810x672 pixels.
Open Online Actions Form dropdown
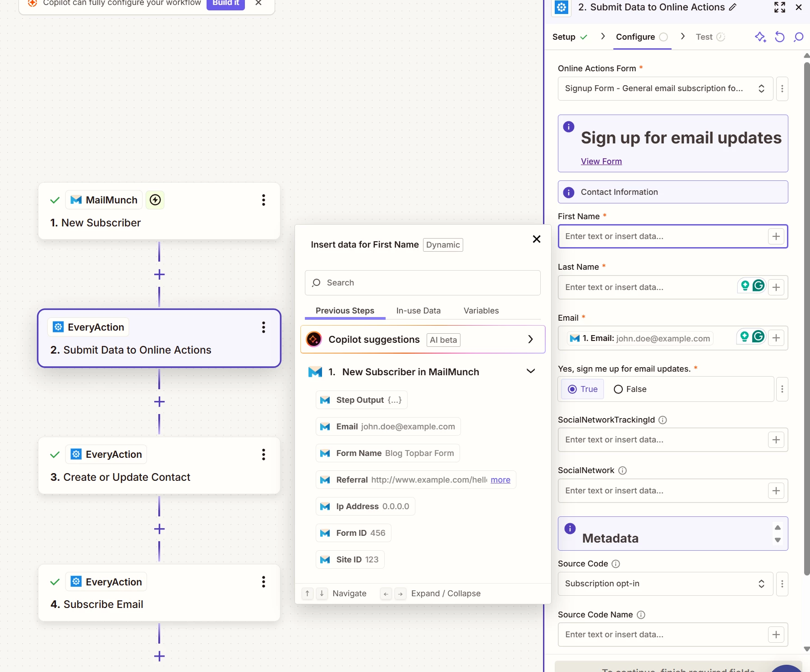(x=665, y=88)
